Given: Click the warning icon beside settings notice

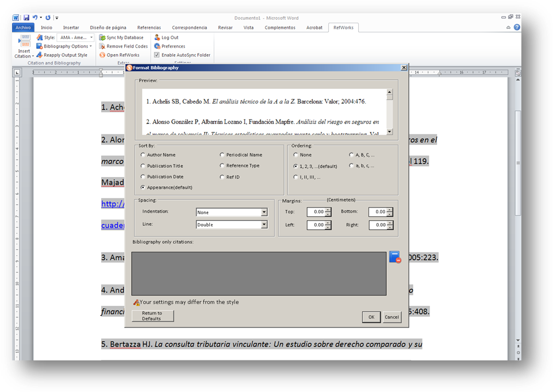Looking at the screenshot, I should coord(136,302).
